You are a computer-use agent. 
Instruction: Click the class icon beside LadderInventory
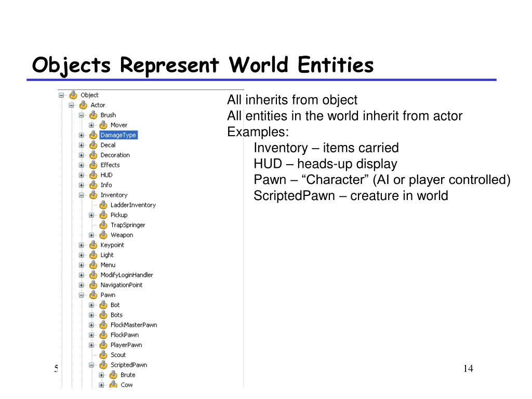point(103,205)
